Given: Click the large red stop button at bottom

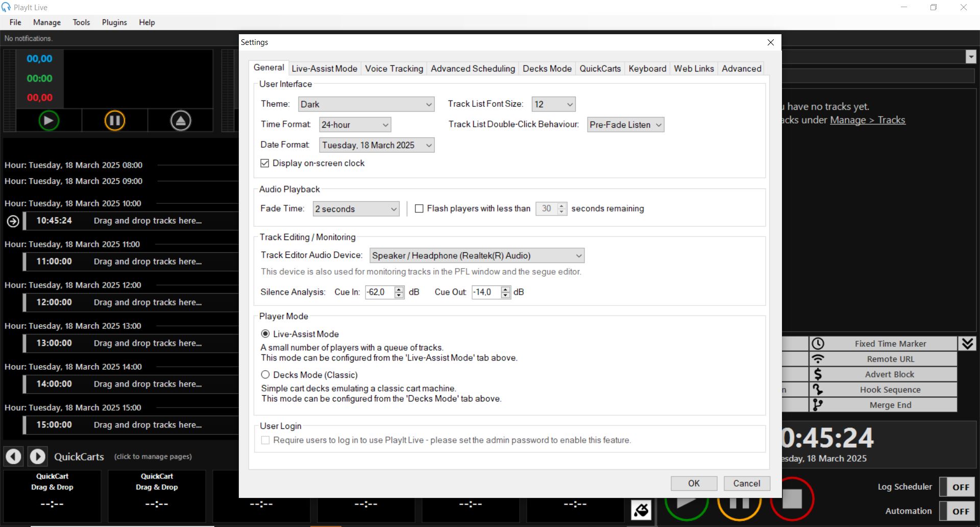Looking at the screenshot, I should tap(792, 499).
